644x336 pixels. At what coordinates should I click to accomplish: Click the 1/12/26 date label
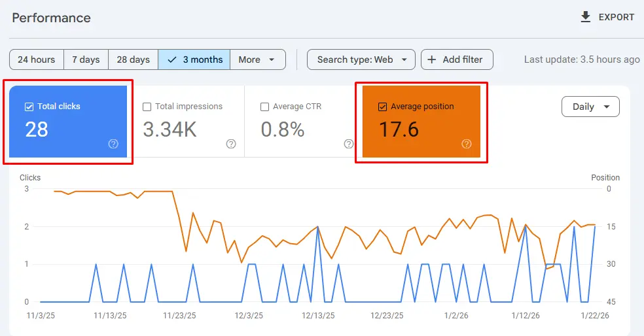526,316
